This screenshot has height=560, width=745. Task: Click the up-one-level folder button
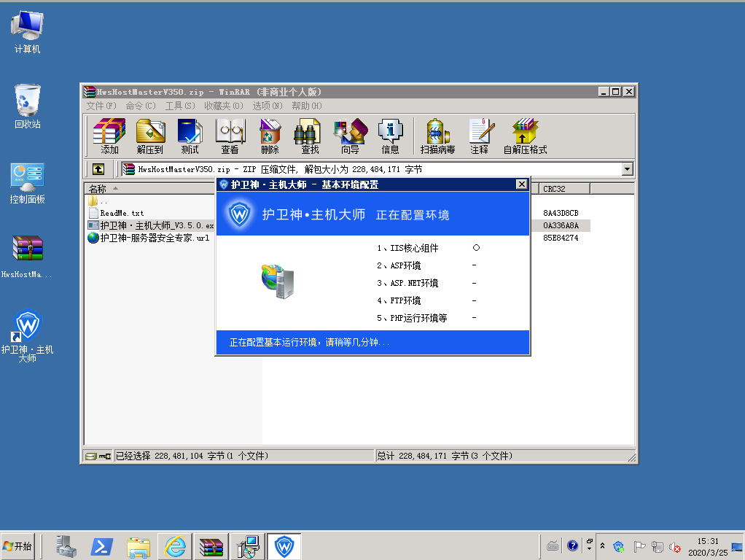coord(98,169)
